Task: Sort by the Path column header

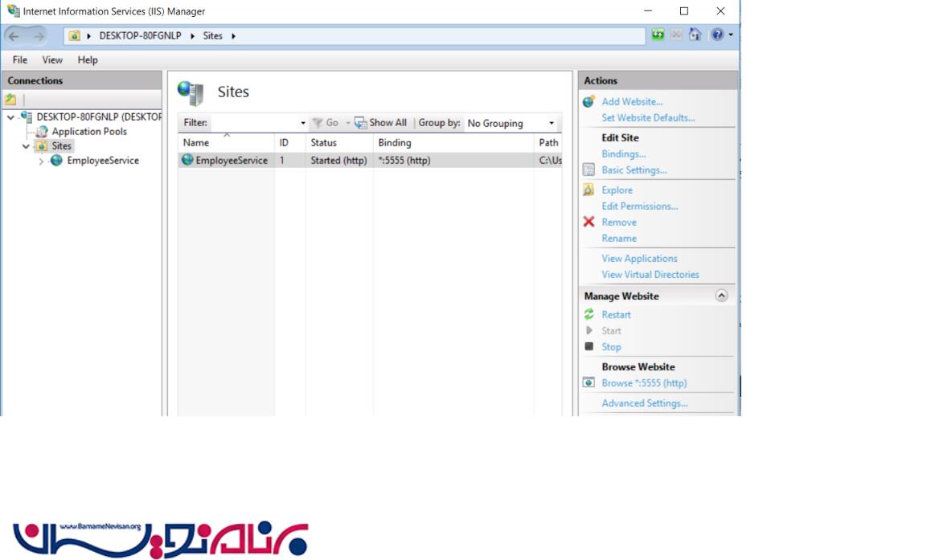Action: (x=548, y=142)
